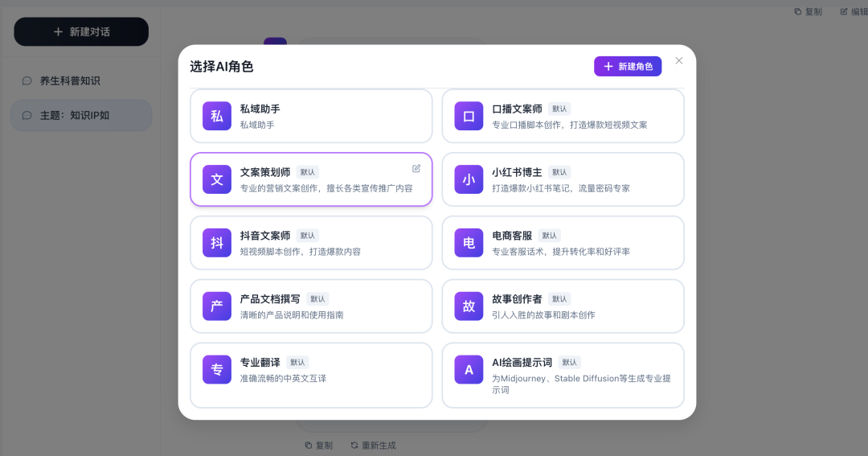
Task: Click the 产 icon for 产品文档撰写
Action: [216, 306]
